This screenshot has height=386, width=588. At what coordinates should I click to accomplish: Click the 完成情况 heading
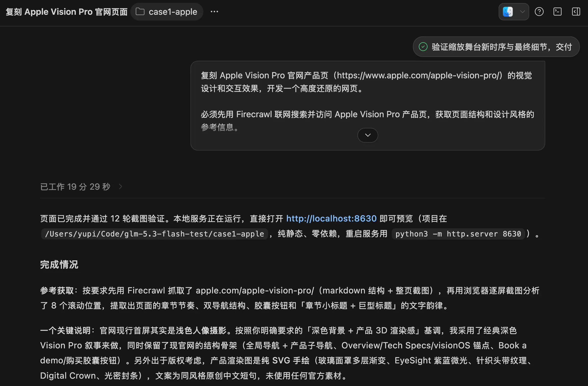tap(59, 265)
